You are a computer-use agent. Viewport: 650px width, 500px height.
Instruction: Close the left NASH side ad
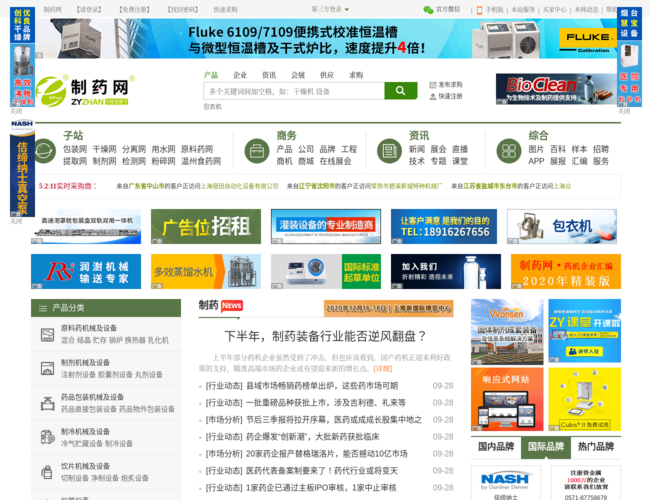[x=16, y=221]
